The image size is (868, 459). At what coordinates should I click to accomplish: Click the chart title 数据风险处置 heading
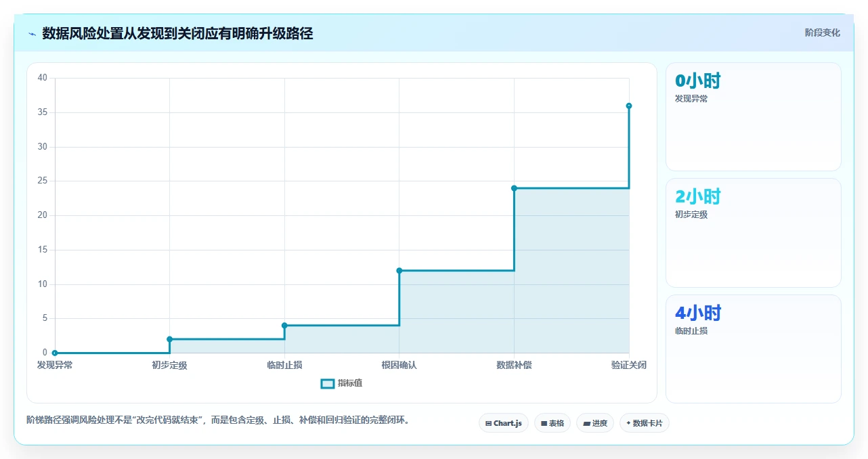(177, 34)
